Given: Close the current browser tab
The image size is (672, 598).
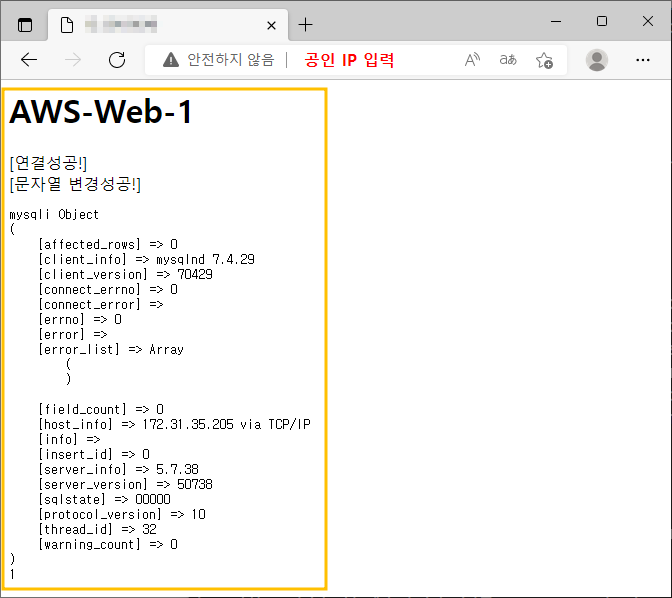Looking at the screenshot, I should tap(271, 26).
